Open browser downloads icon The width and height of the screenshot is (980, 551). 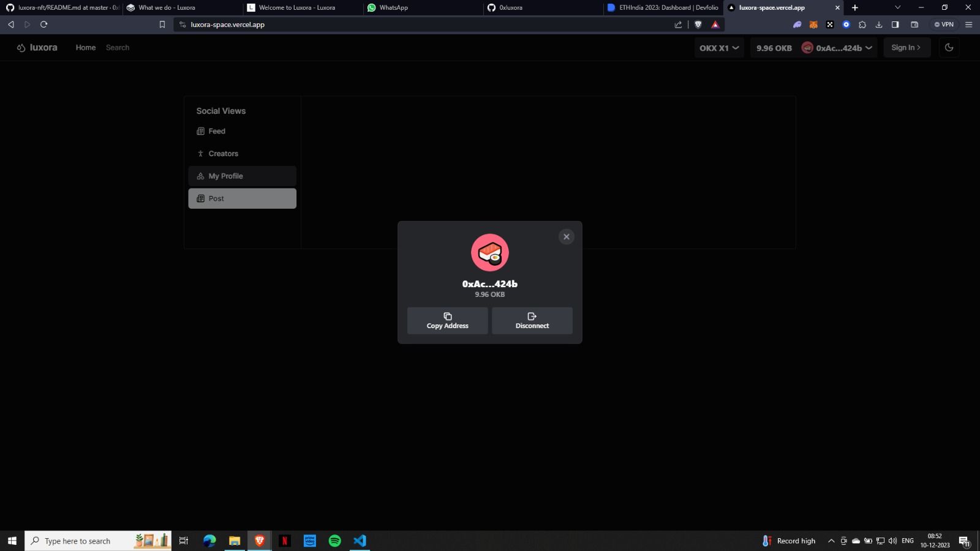878,24
